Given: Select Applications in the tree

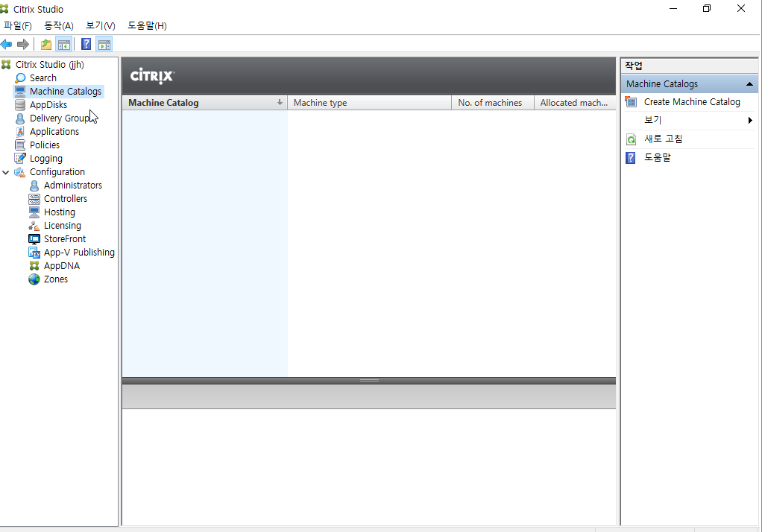Looking at the screenshot, I should (x=54, y=132).
